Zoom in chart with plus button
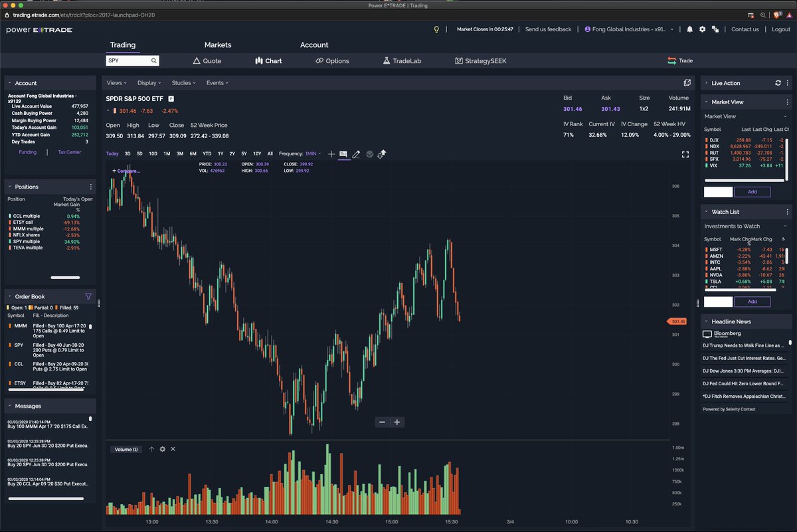This screenshot has height=532, width=797. click(397, 422)
